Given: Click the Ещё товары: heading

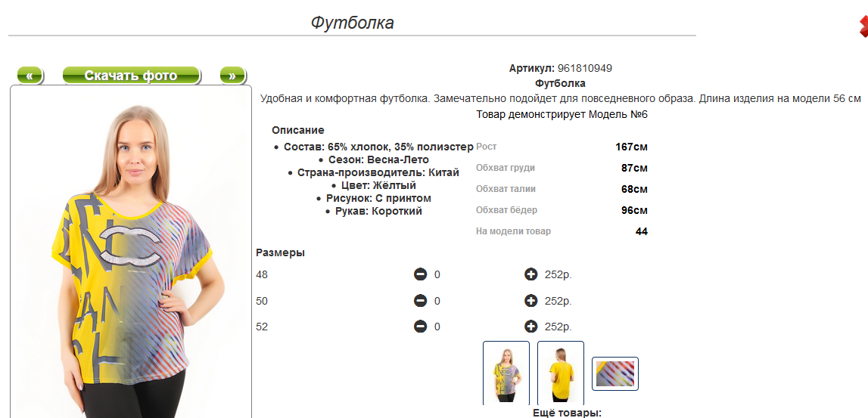Looking at the screenshot, I should (x=567, y=413).
